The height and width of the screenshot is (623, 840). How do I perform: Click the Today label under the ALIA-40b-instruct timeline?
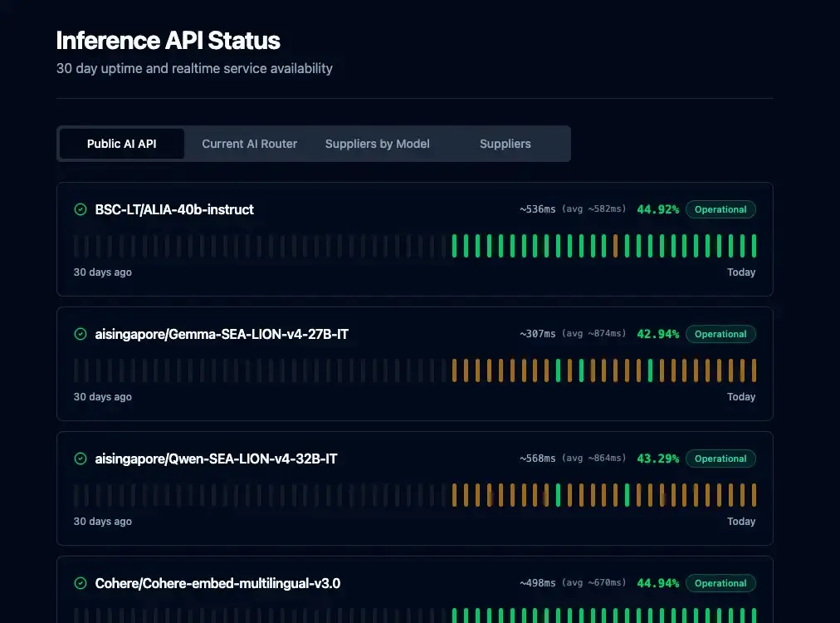pyautogui.click(x=741, y=272)
